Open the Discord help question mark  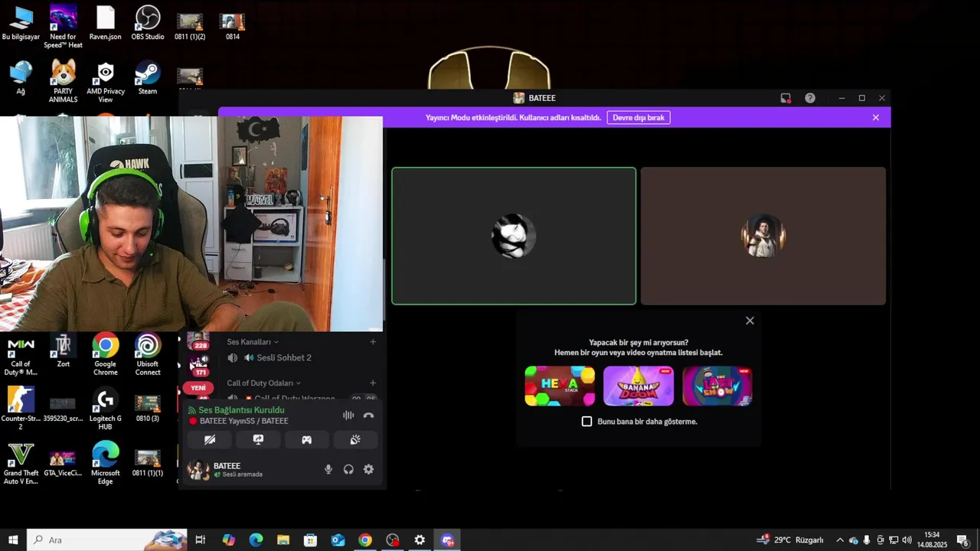810,98
